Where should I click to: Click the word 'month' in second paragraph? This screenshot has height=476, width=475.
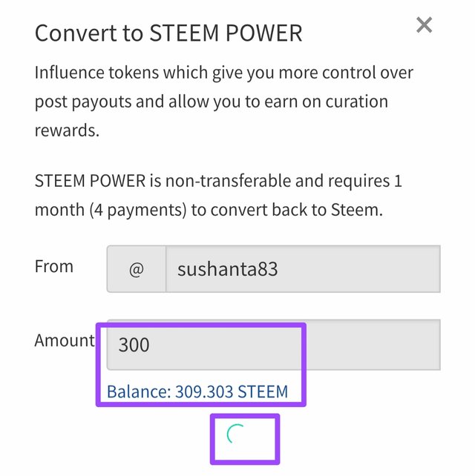click(x=59, y=209)
